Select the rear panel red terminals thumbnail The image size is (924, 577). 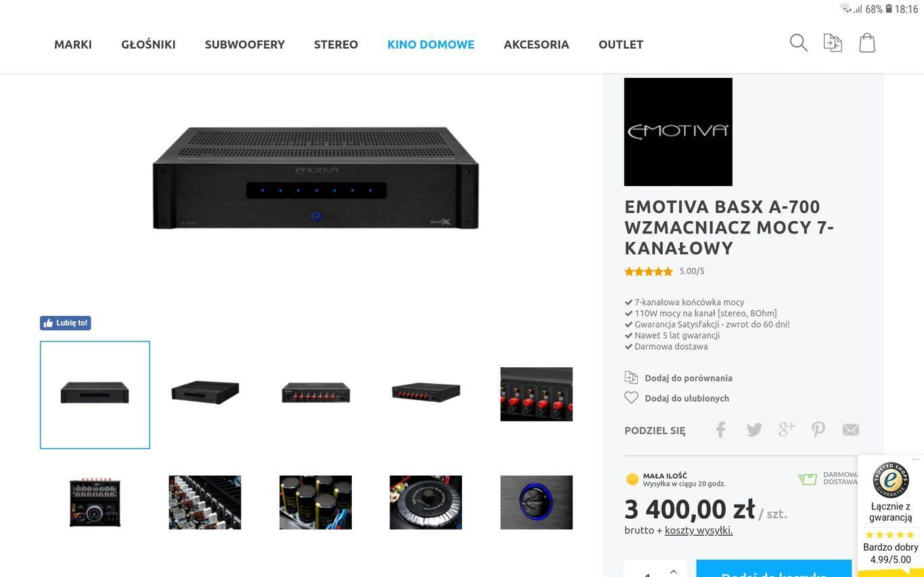[316, 393]
